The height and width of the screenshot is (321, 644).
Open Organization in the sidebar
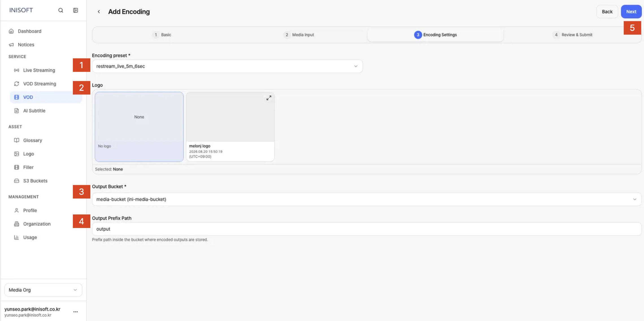(x=37, y=224)
